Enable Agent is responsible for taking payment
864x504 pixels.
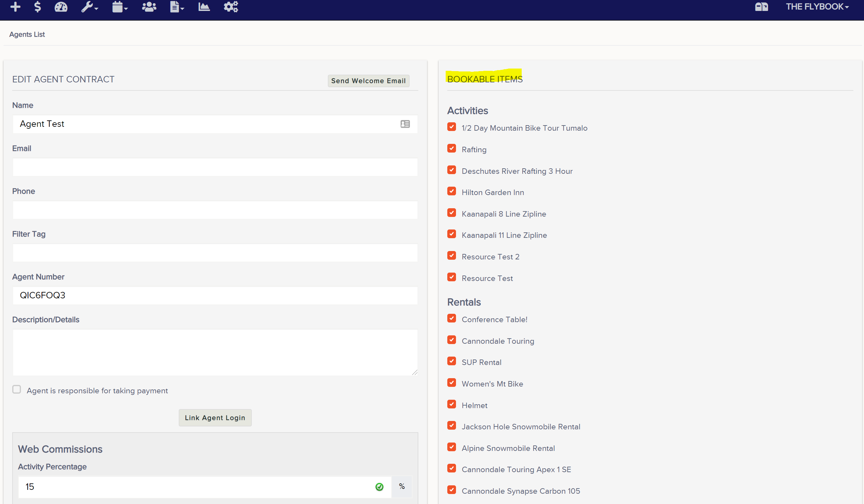[x=16, y=389]
